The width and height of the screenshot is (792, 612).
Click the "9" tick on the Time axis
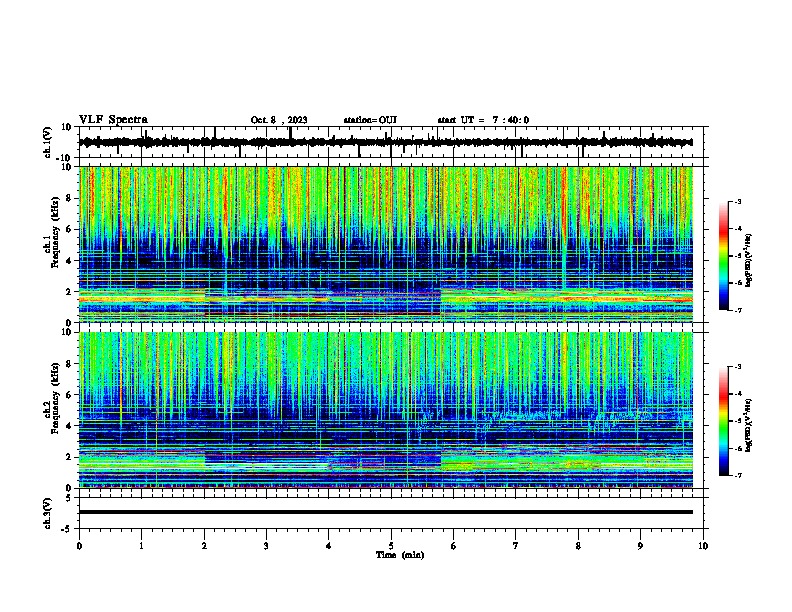[641, 546]
